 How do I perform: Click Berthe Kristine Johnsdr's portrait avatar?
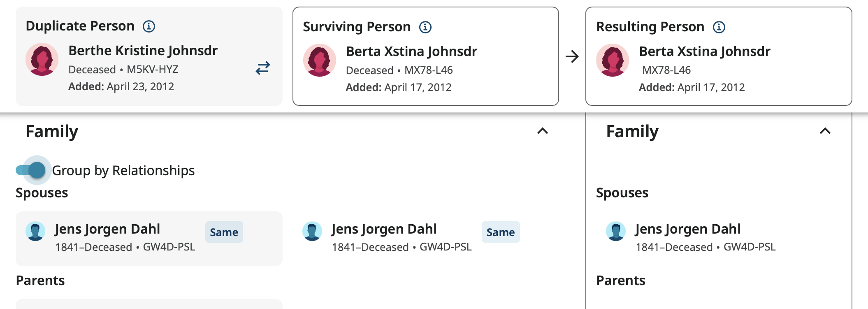(42, 59)
